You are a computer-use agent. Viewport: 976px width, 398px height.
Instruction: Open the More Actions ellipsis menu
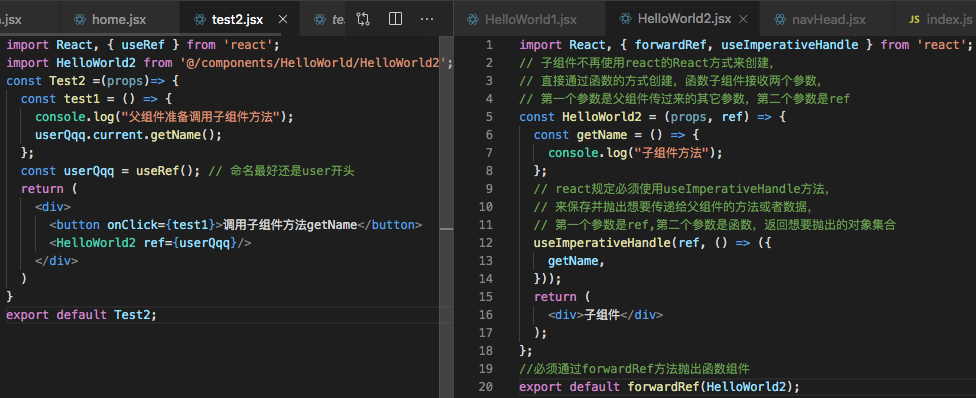click(x=426, y=19)
